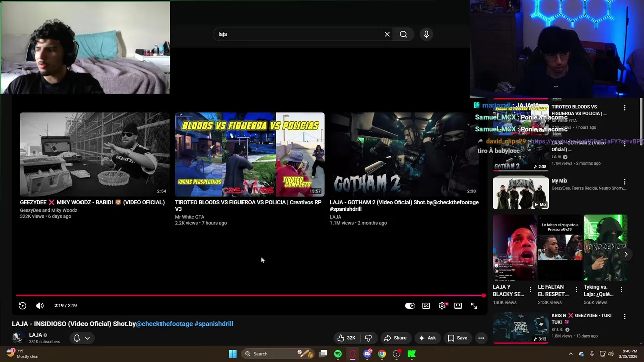Switch to theater mode

pos(458,306)
